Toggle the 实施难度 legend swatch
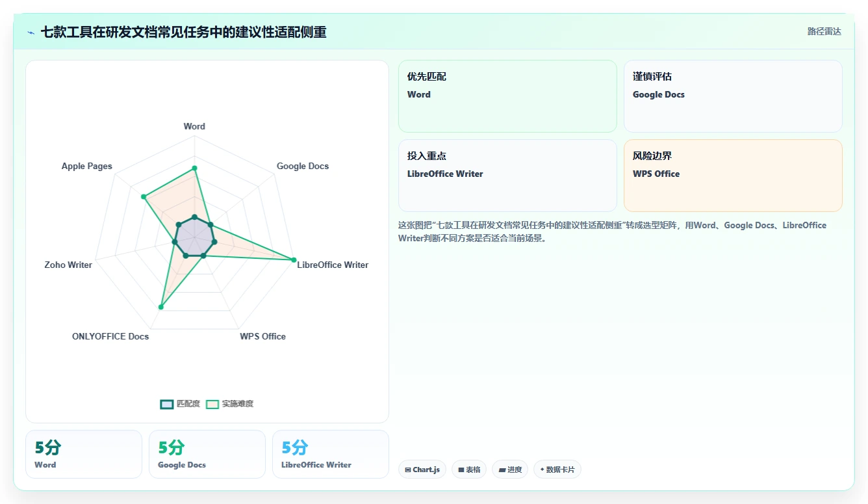This screenshot has height=504, width=868. (212, 404)
